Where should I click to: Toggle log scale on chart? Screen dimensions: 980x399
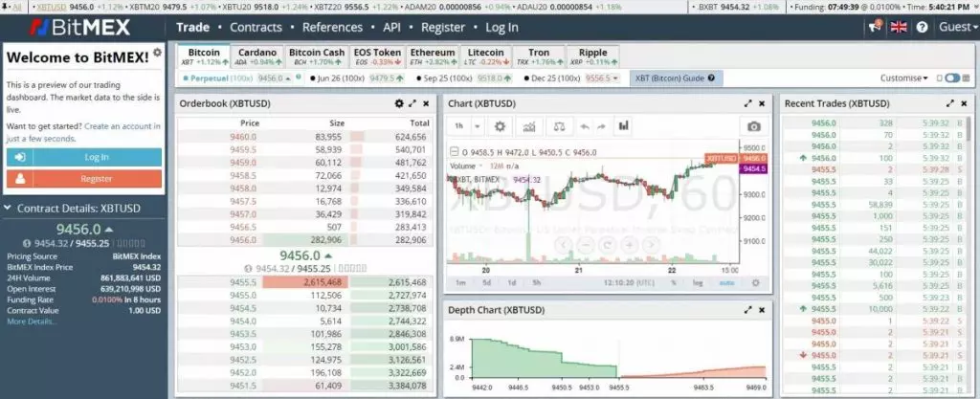click(698, 283)
